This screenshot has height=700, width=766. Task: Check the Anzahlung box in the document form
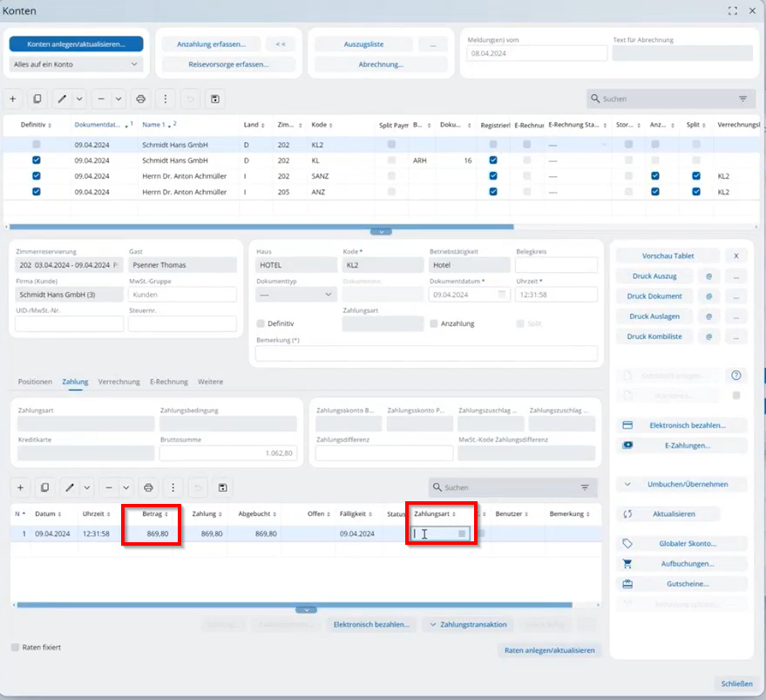coord(434,323)
